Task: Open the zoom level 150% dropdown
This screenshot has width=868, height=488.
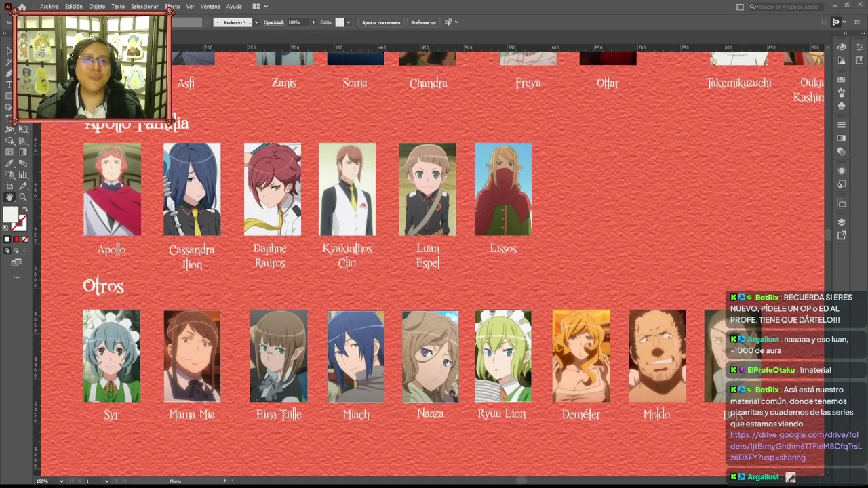Action: [62, 481]
